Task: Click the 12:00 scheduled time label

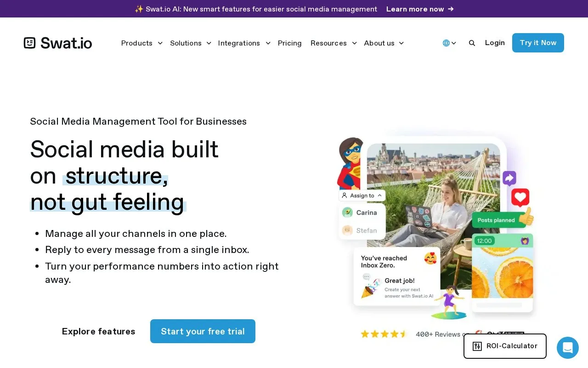Action: click(x=484, y=241)
